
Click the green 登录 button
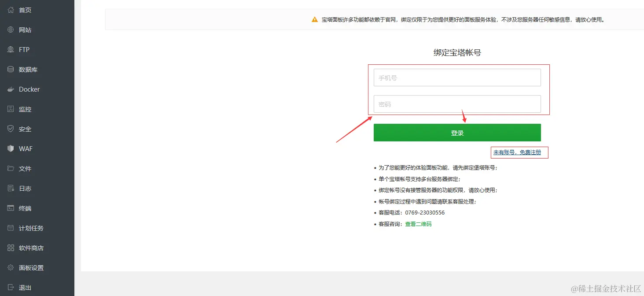point(457,133)
